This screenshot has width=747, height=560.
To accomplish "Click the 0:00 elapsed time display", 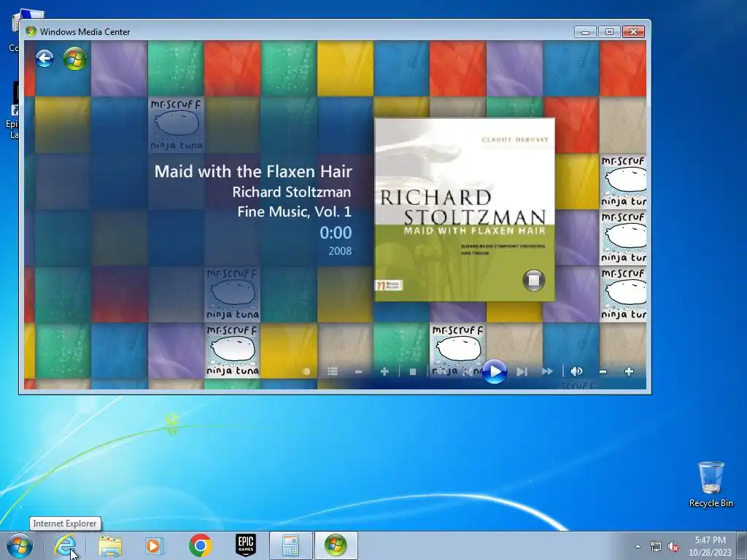I will (x=336, y=233).
